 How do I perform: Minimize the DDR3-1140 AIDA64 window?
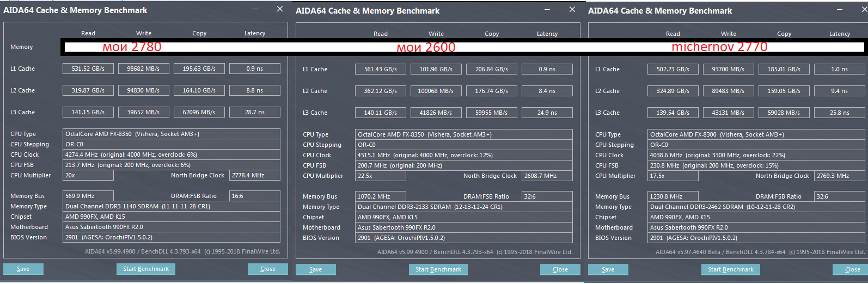(x=255, y=9)
